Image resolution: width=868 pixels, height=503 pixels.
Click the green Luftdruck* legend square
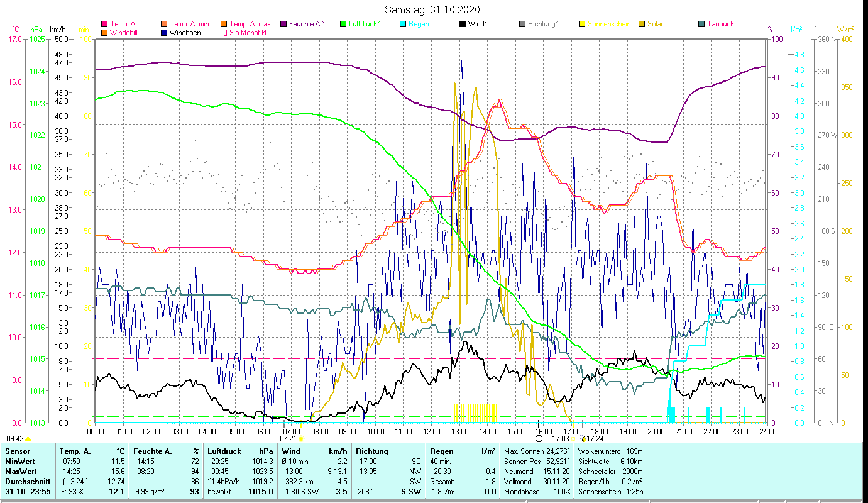(343, 24)
